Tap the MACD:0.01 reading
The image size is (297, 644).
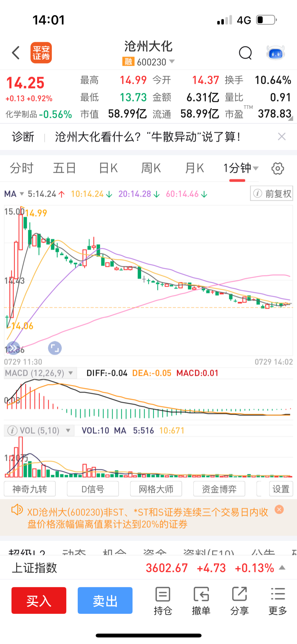197,373
